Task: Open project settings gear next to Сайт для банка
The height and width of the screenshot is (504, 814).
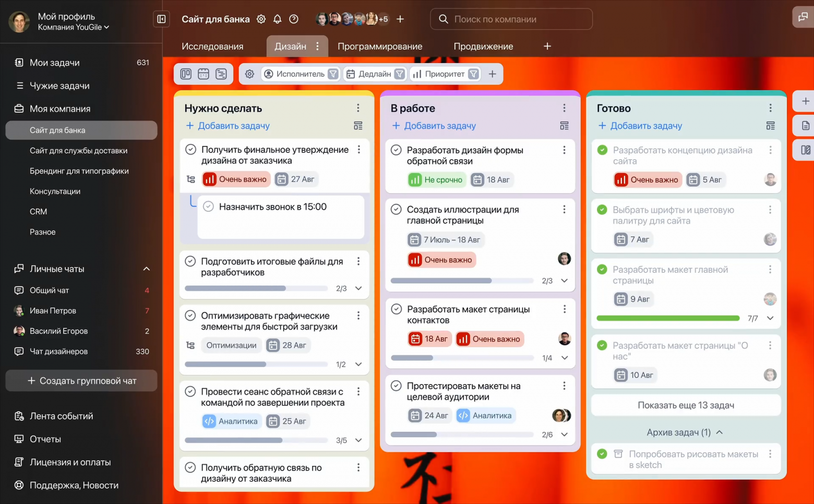Action: click(x=261, y=19)
